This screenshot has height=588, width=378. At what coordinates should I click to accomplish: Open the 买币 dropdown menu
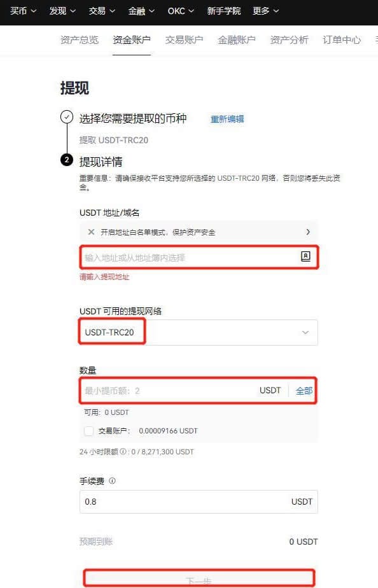click(x=24, y=11)
